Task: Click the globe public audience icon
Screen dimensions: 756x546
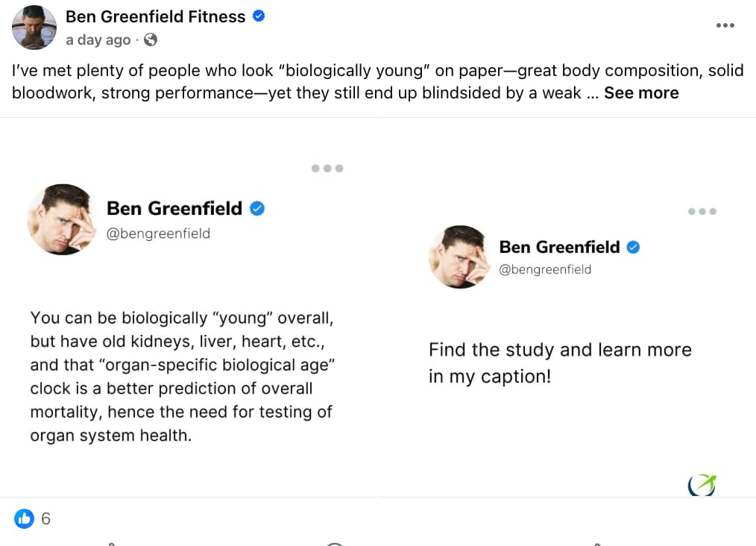Action: 151,40
